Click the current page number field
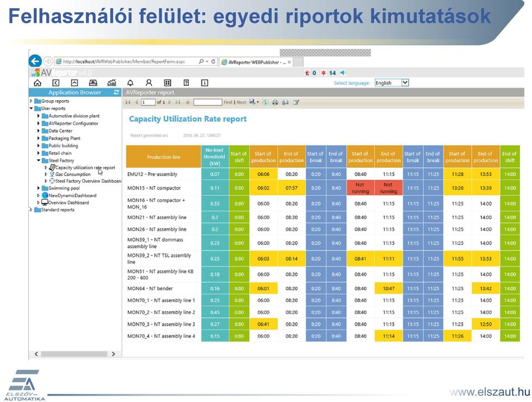This screenshot has height=402, width=532. [148, 102]
